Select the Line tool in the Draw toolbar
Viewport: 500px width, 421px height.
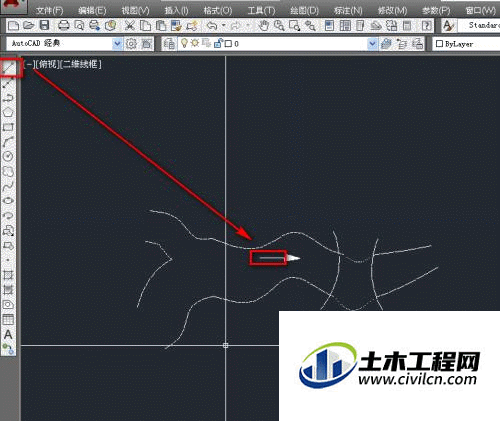[9, 68]
